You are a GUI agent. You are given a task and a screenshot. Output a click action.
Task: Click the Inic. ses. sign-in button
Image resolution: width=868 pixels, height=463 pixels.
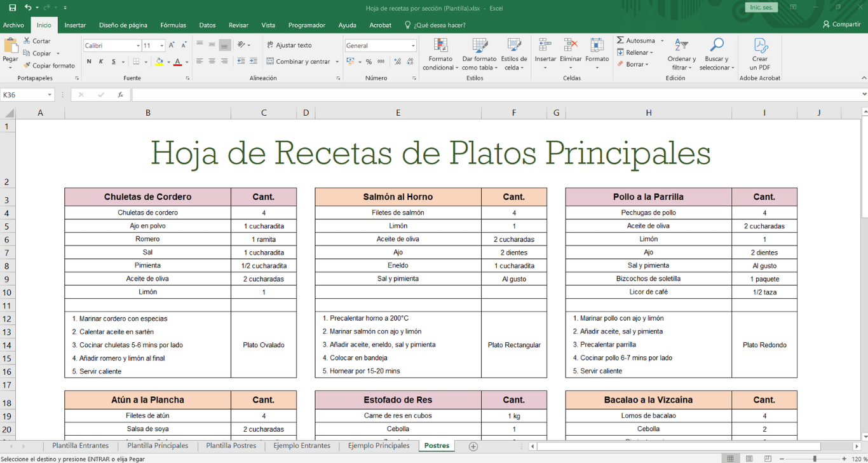coord(761,8)
